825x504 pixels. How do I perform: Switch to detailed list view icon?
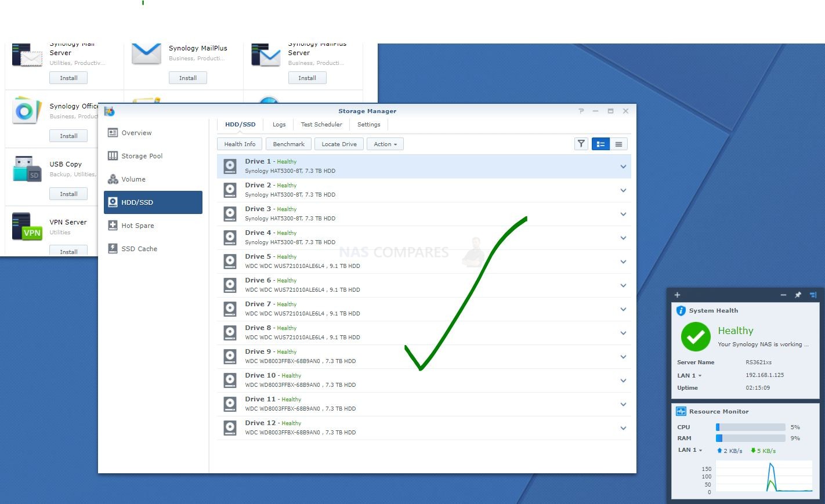(600, 144)
